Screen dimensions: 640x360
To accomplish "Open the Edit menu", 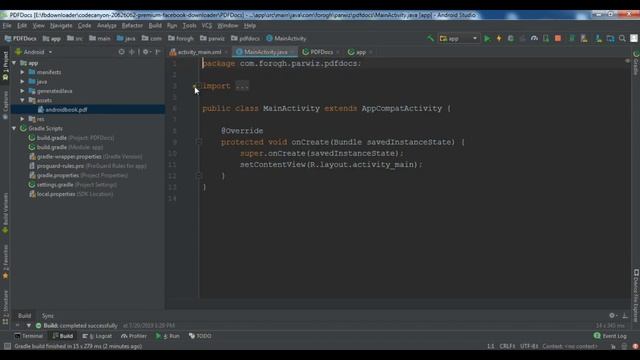I will [x=22, y=25].
